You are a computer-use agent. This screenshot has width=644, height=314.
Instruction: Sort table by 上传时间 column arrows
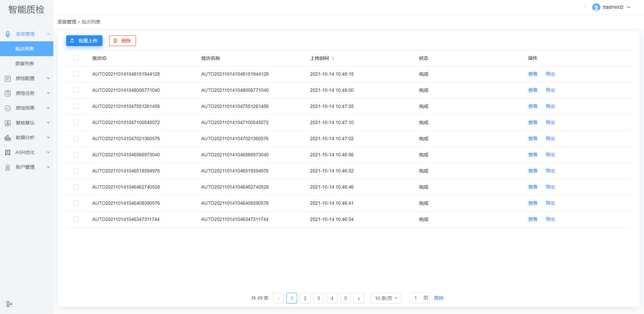tap(333, 58)
